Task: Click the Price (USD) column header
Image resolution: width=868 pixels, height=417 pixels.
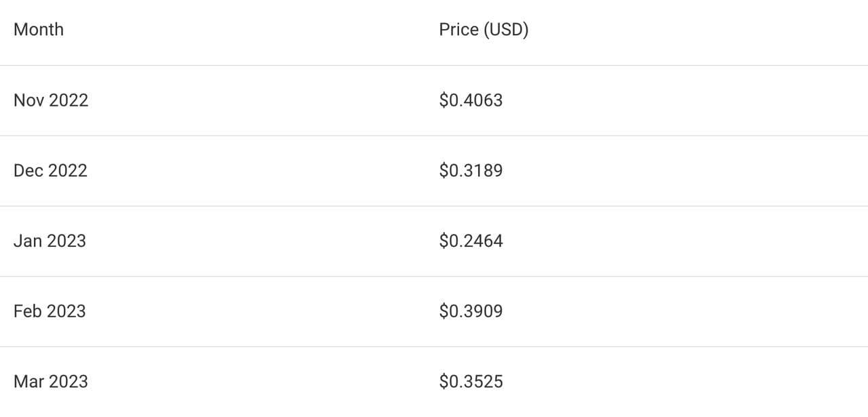Action: 484,30
